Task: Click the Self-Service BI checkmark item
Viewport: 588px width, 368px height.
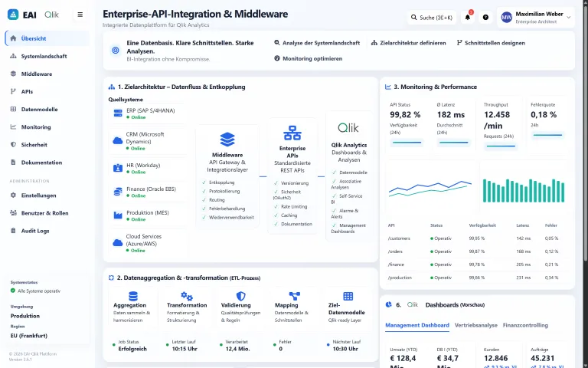Action: [x=347, y=199]
